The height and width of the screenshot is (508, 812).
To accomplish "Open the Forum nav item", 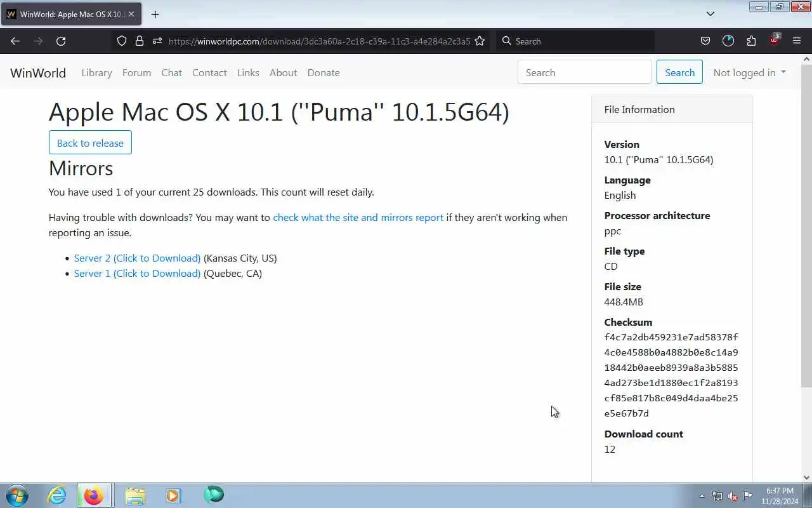I will click(136, 72).
